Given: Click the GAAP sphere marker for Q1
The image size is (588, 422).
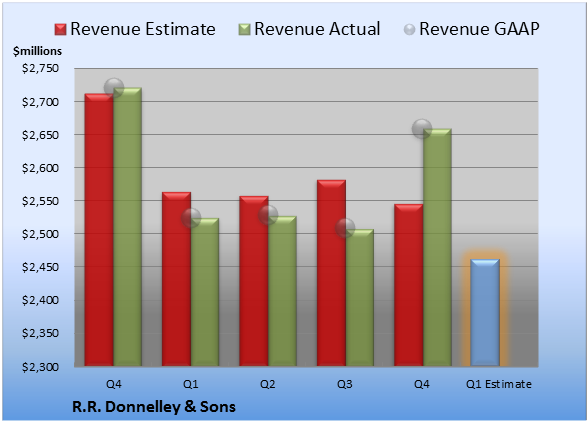Looking at the screenshot, I should point(191,218).
